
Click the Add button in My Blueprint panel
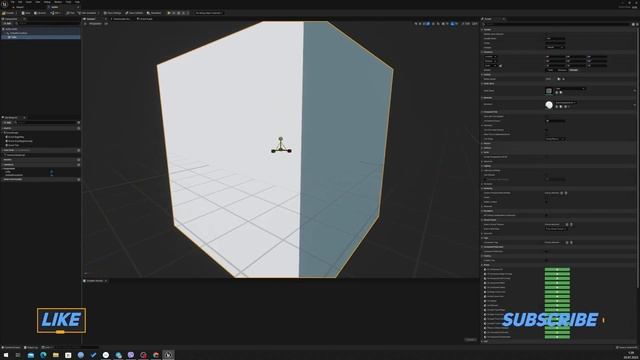8,122
